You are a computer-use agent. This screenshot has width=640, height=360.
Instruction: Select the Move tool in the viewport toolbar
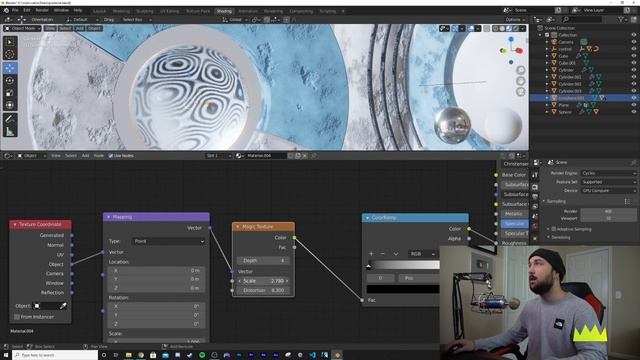pos(10,68)
